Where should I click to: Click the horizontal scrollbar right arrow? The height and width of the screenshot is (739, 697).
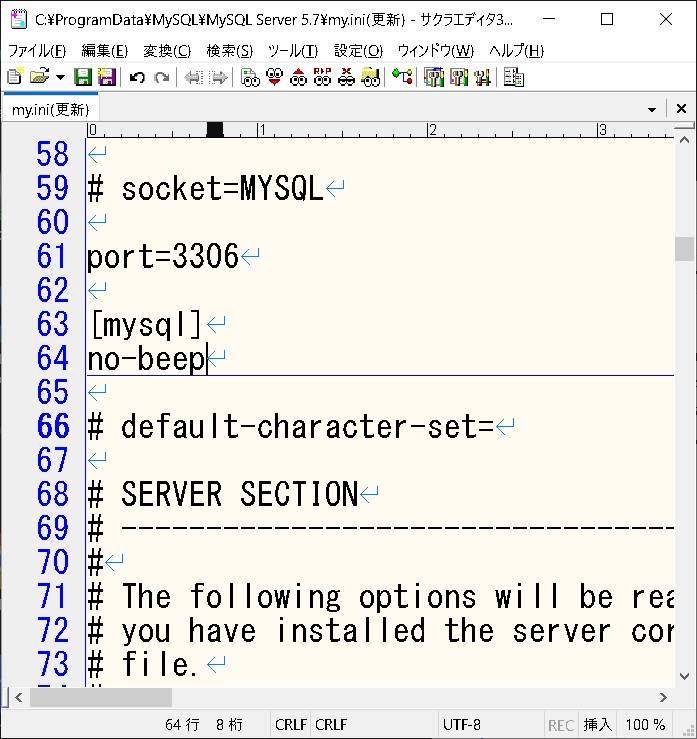[664, 697]
